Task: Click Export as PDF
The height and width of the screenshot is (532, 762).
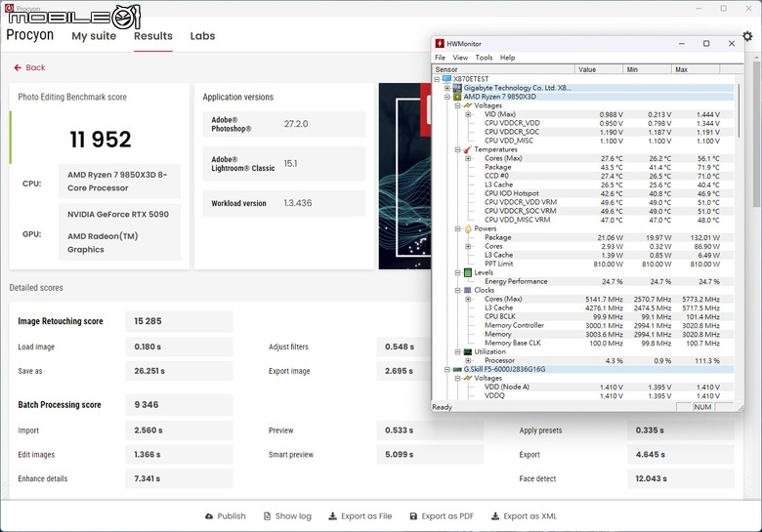Action: tap(442, 516)
